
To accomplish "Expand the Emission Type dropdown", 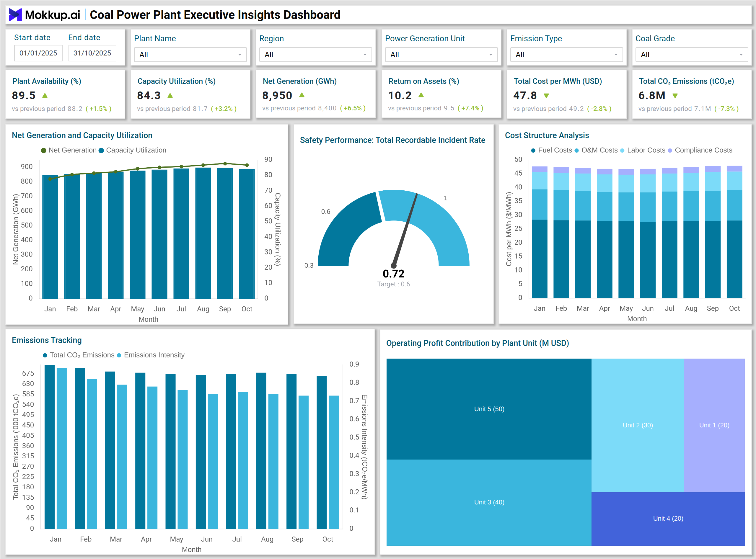I will click(x=566, y=55).
